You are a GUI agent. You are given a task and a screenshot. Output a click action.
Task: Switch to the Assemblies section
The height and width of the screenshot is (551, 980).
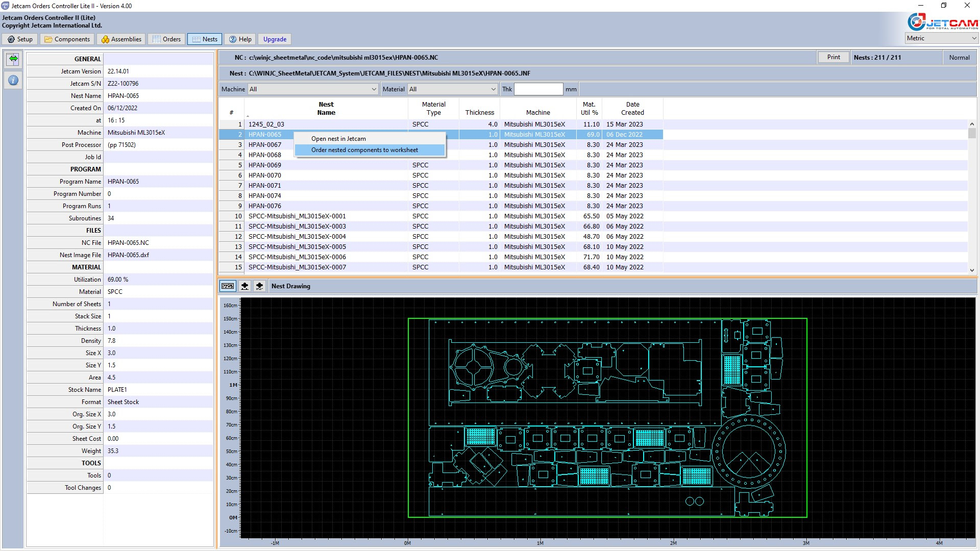(121, 39)
